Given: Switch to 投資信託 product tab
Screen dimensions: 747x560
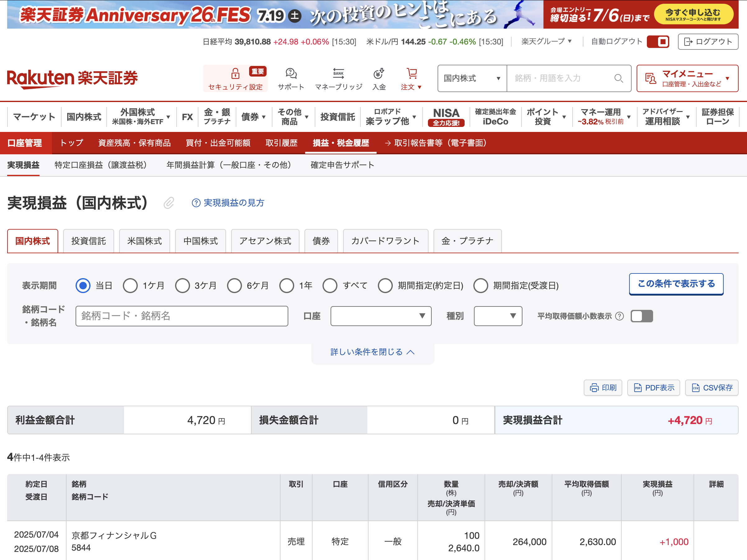Looking at the screenshot, I should (x=89, y=241).
